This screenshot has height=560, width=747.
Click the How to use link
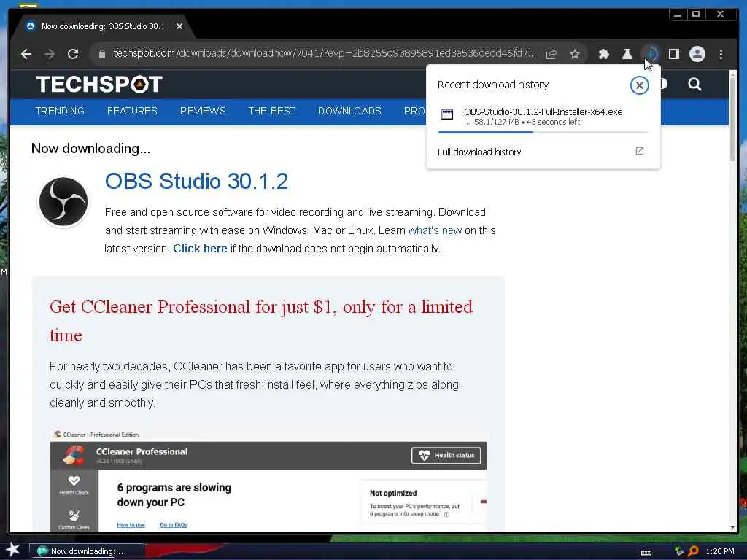[131, 525]
